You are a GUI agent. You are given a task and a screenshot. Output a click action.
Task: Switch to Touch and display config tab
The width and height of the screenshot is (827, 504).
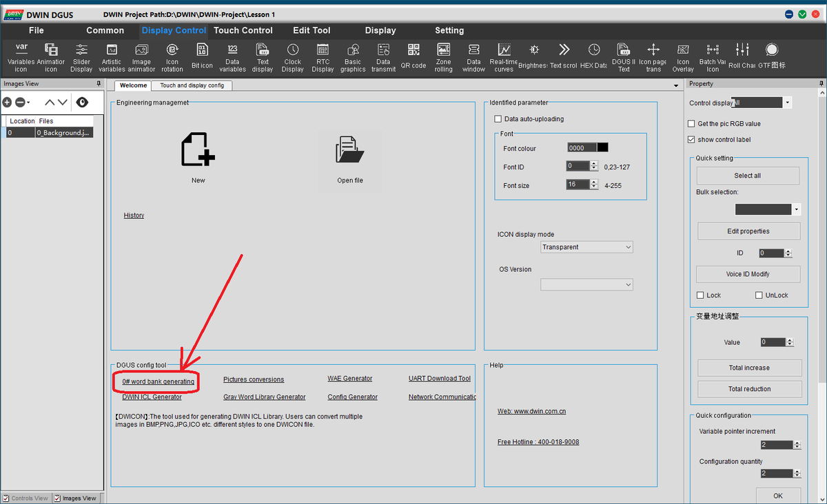pos(192,85)
